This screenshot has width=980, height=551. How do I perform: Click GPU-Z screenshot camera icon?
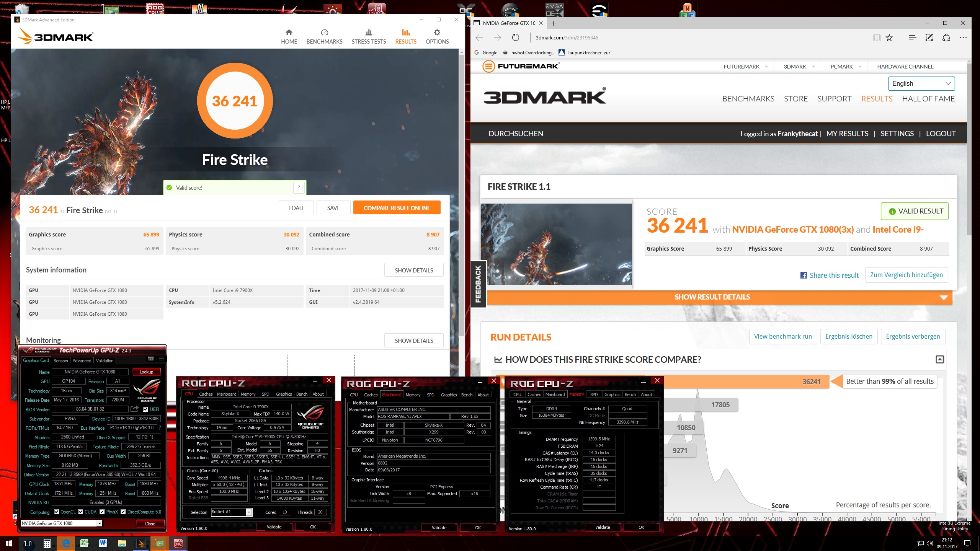click(x=151, y=359)
